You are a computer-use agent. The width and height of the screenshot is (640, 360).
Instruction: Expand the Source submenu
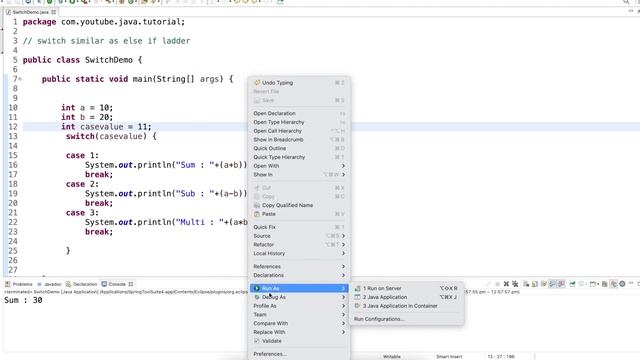299,236
